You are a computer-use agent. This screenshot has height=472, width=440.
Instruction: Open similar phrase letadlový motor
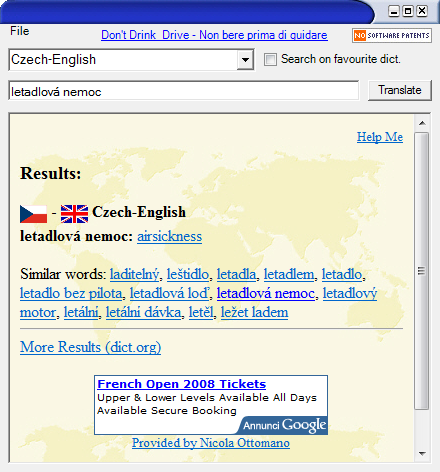click(350, 293)
